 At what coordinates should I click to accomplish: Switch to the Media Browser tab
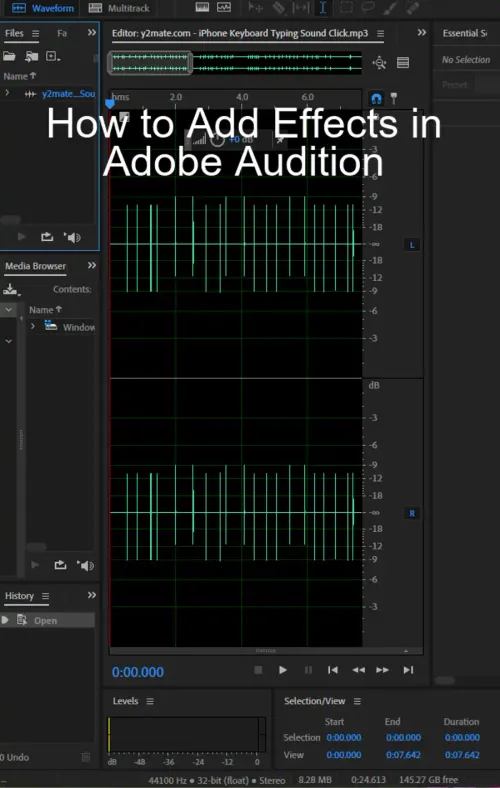[35, 266]
